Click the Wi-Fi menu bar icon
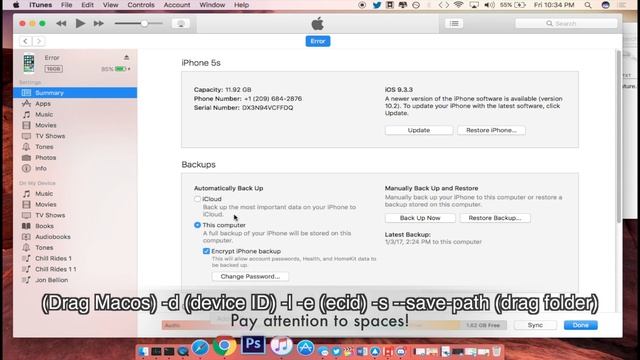This screenshot has width=640, height=360. pos(459,5)
